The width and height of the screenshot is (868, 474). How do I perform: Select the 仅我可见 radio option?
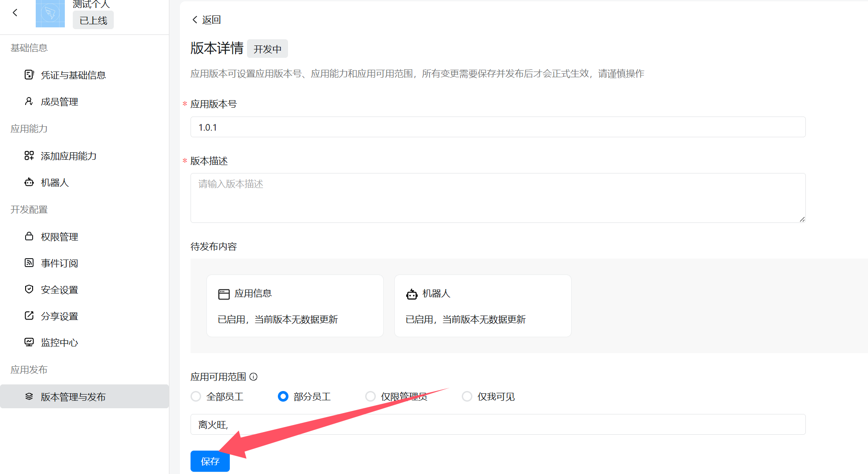(467, 396)
